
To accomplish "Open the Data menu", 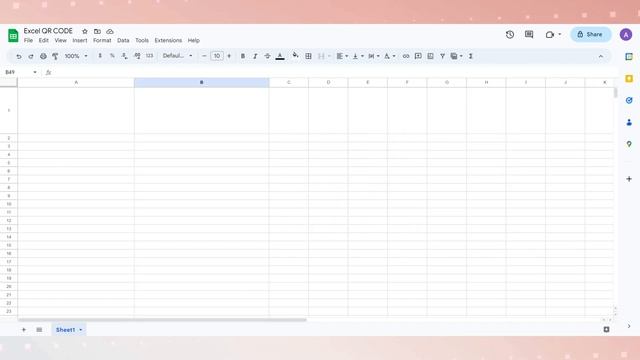I will [x=123, y=40].
